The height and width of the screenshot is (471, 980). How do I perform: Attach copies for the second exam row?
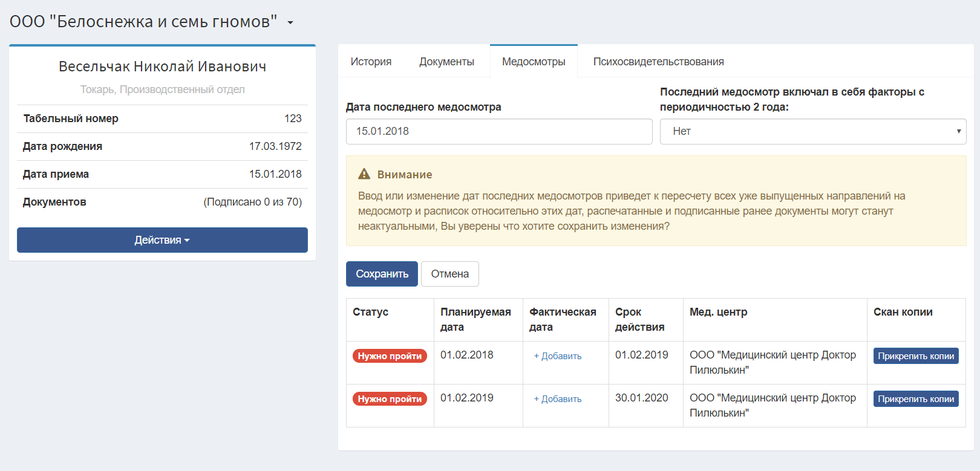[916, 399]
